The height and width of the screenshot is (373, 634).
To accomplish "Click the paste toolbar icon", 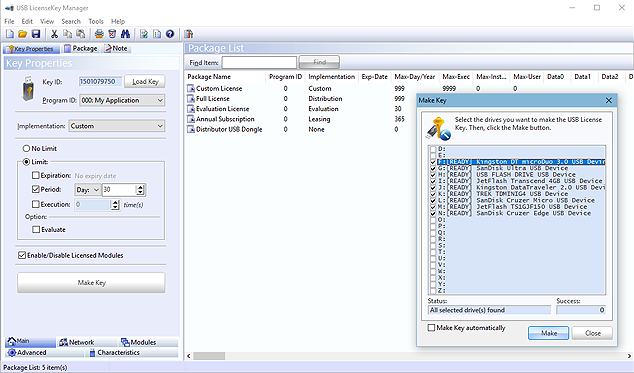I will click(81, 34).
